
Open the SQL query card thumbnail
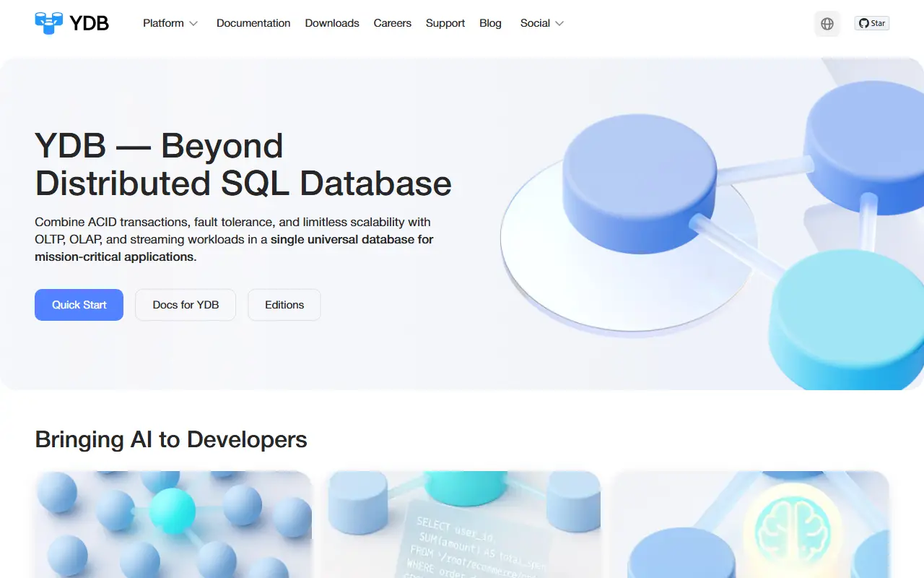pos(462,525)
